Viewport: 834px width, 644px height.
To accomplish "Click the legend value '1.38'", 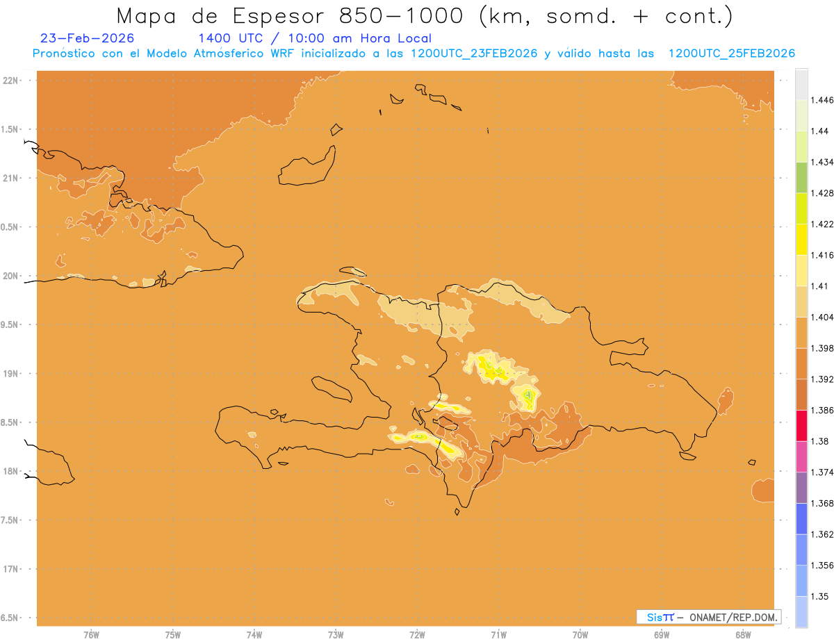I will pyautogui.click(x=820, y=441).
